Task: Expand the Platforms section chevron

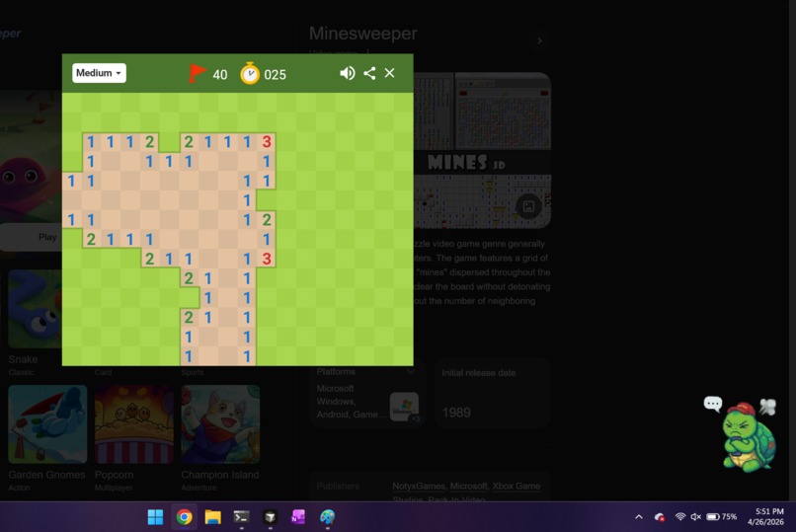Action: (x=410, y=372)
